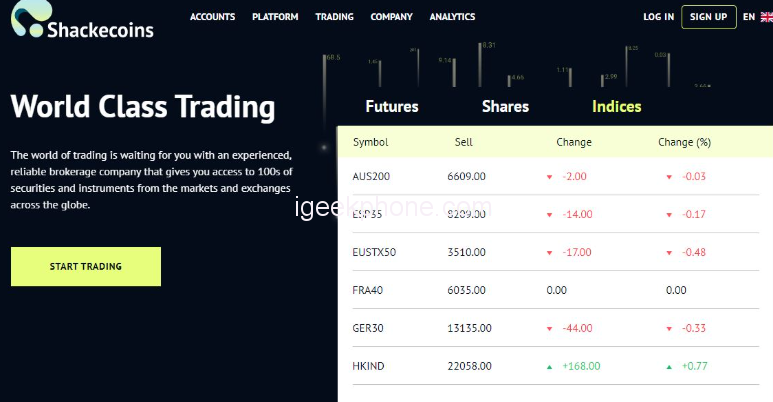The height and width of the screenshot is (402, 773).
Task: Switch to the Shares tab
Action: [505, 106]
